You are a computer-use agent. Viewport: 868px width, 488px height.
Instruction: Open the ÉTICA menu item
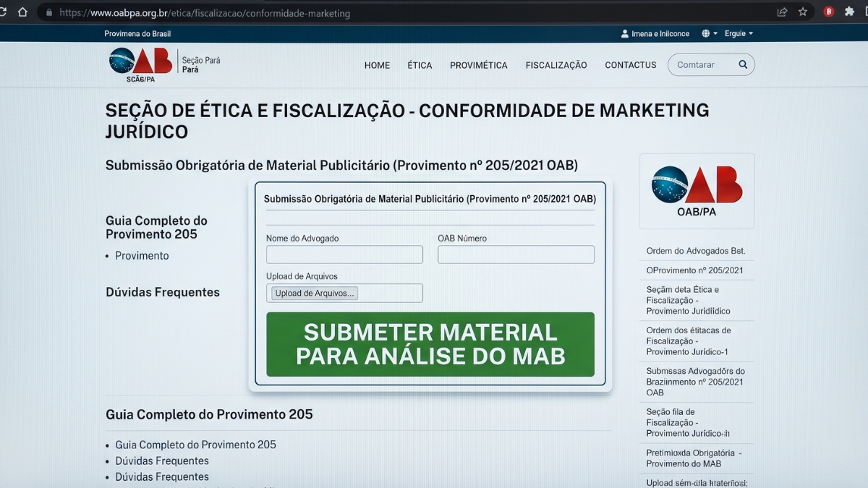(420, 65)
